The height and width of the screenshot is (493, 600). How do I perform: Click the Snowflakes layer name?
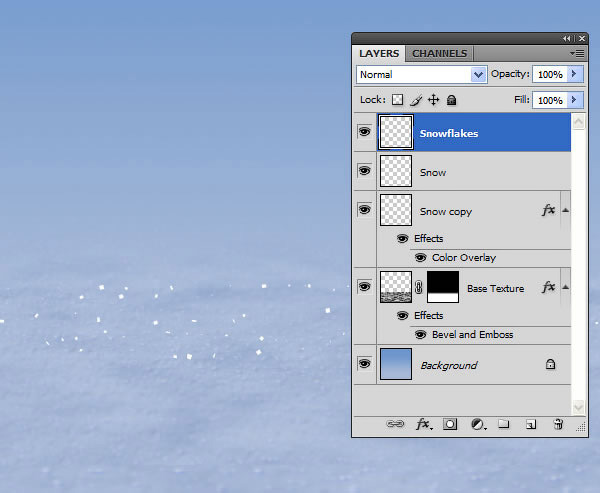pos(449,134)
